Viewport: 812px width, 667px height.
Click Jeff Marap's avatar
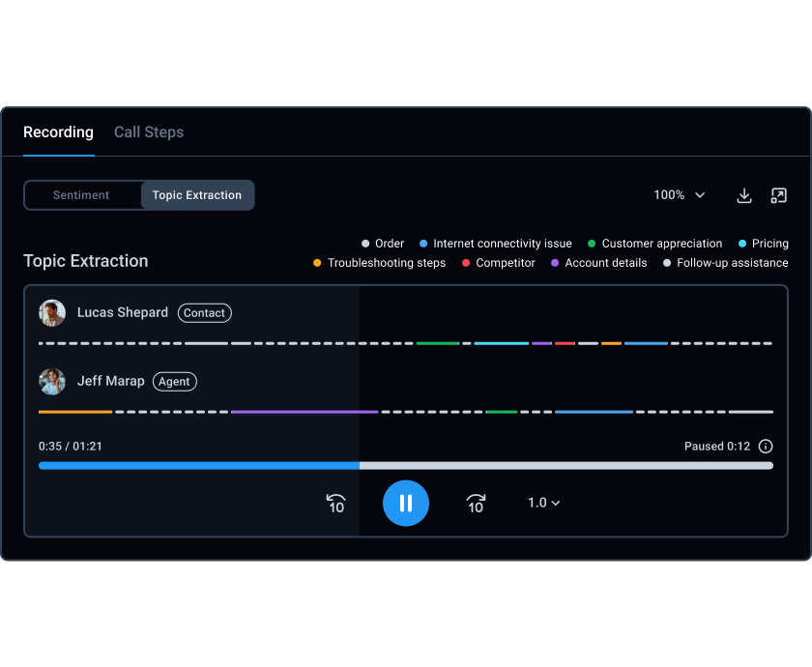tap(52, 382)
